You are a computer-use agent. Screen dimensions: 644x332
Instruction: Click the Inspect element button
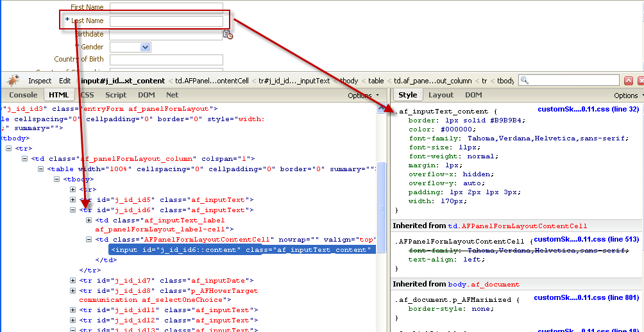[40, 81]
